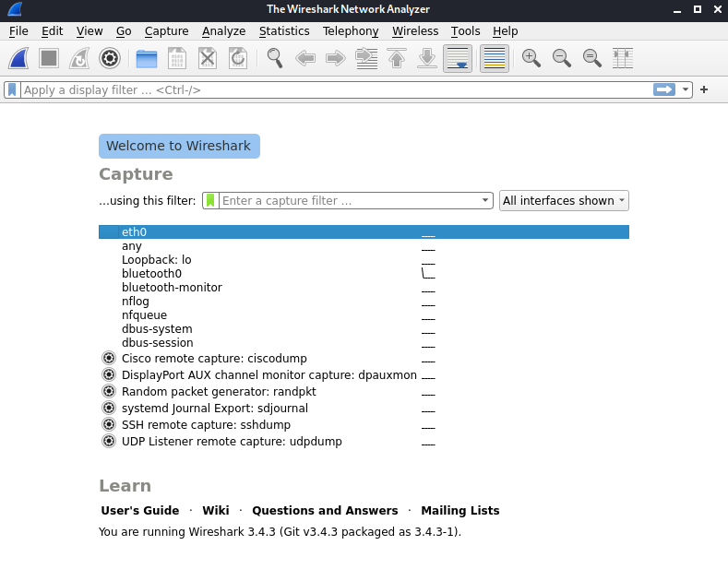
Task: Open the Wireless menu
Action: point(415,31)
